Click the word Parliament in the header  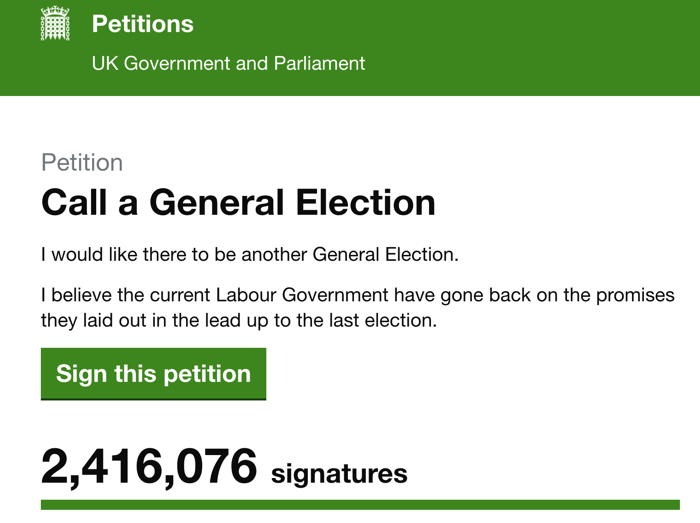[x=318, y=63]
